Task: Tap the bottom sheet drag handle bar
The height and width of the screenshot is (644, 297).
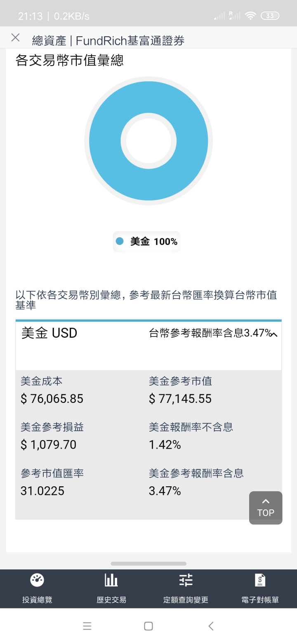Action: tap(148, 563)
